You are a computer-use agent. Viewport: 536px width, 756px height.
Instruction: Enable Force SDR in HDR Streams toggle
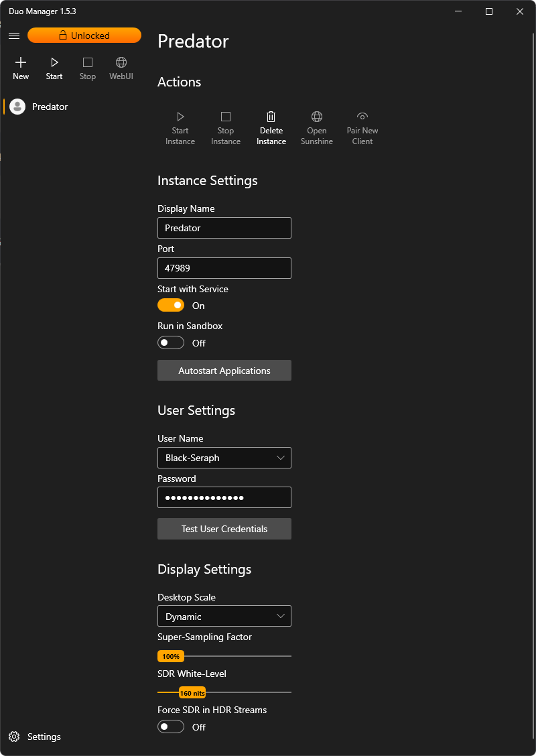(x=171, y=727)
